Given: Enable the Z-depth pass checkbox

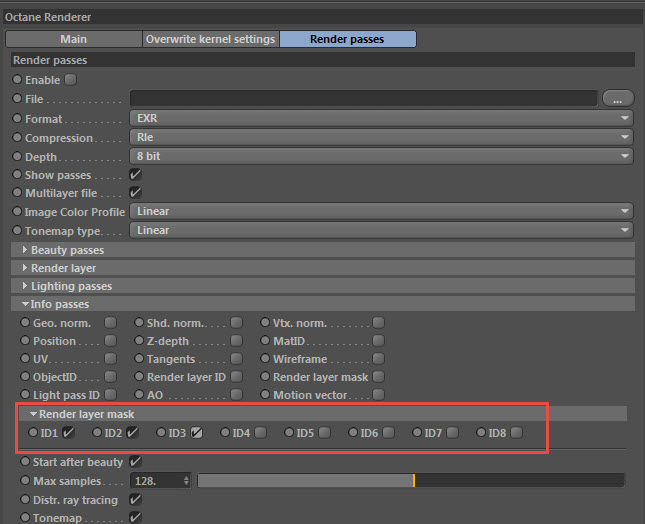Looking at the screenshot, I should [237, 341].
